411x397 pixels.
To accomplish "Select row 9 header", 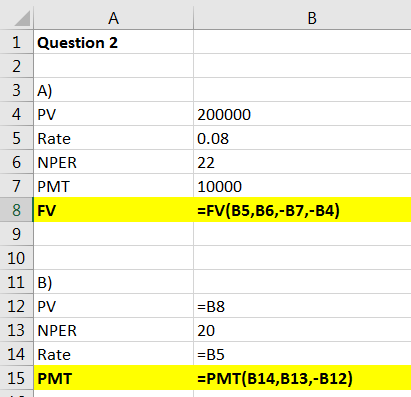I will [x=16, y=234].
